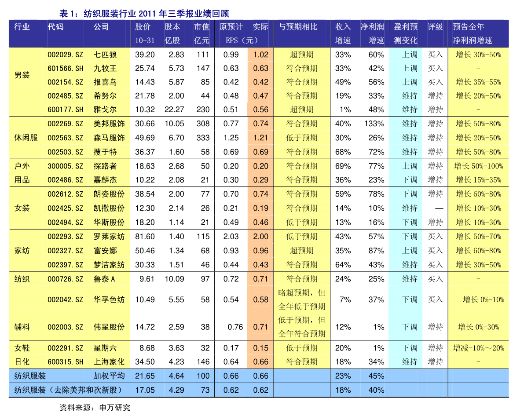
Task: Click company name 罗莱家纺
Action: 109,237
